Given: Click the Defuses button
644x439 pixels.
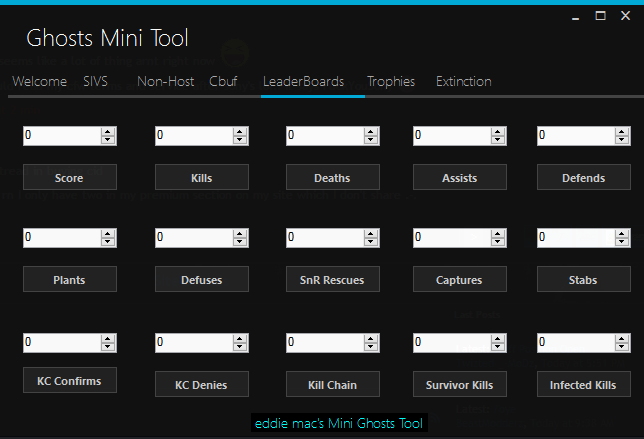Looking at the screenshot, I should (x=202, y=279).
